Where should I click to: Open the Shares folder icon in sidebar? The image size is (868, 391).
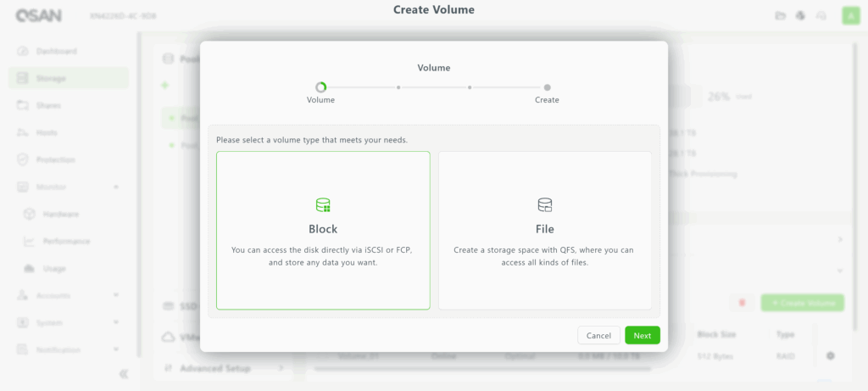pyautogui.click(x=23, y=106)
